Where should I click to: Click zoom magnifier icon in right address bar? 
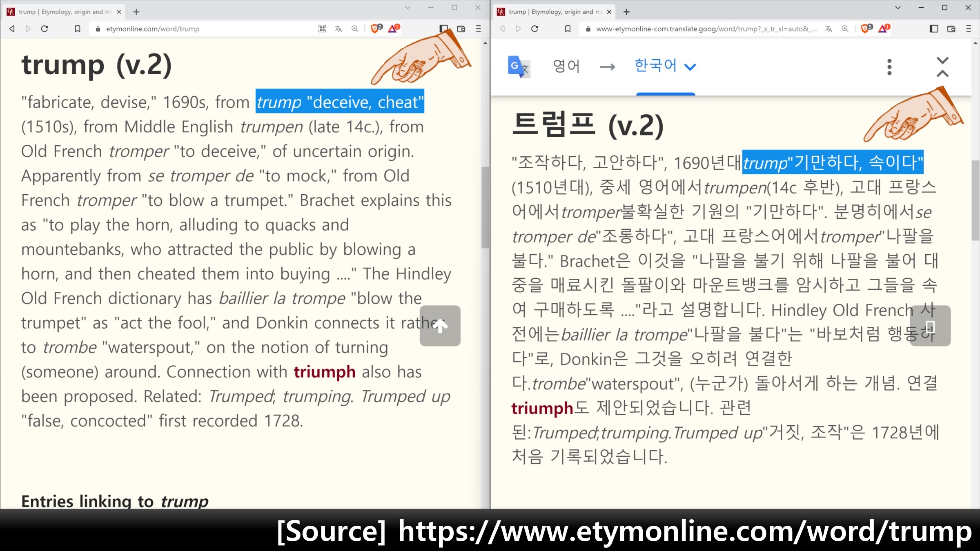point(845,29)
